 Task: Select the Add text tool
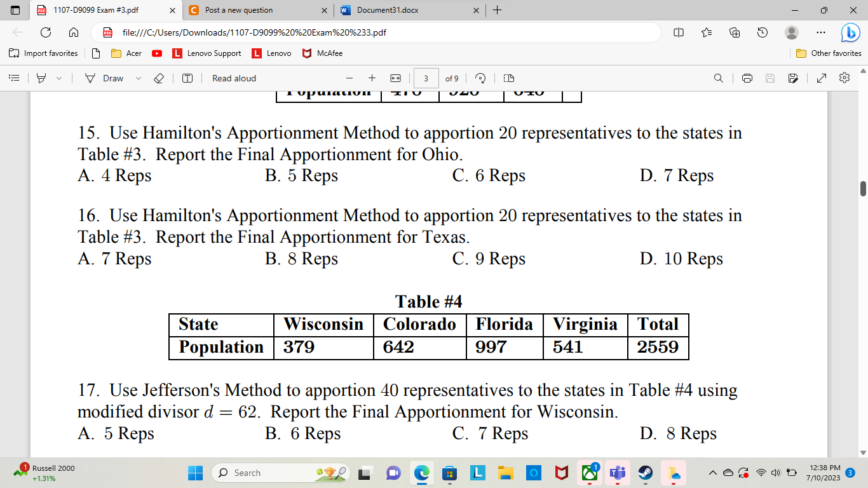(x=187, y=78)
